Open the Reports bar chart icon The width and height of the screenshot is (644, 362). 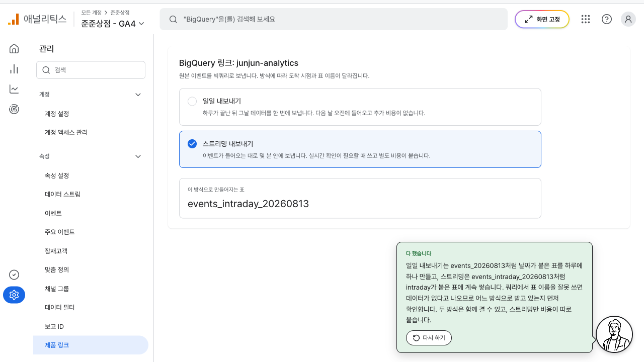coord(14,69)
